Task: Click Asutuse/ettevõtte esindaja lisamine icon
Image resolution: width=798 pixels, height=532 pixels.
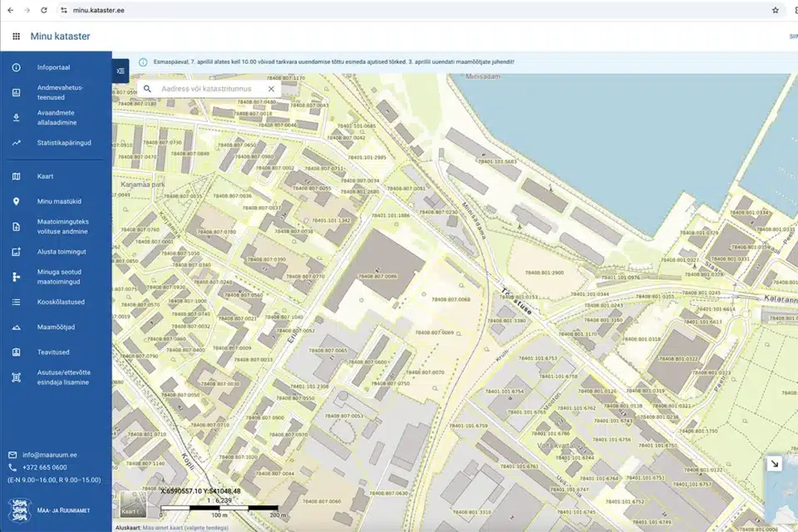Action: click(17, 377)
